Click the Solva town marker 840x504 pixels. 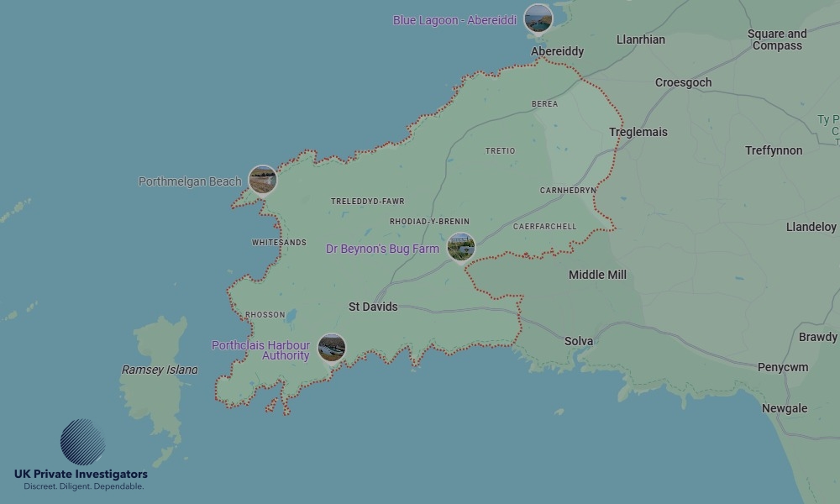coord(579,341)
